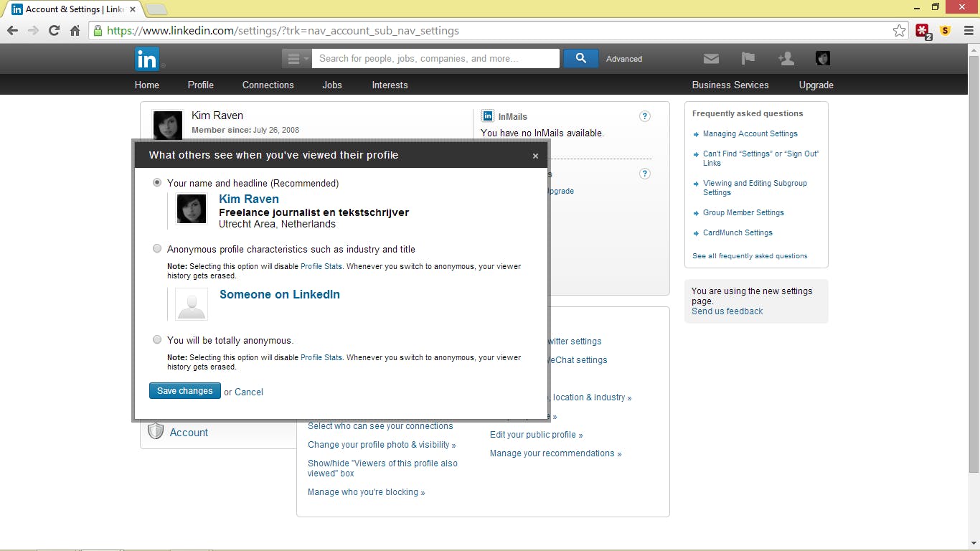The image size is (980, 551).
Task: Click the search magnifier button
Action: click(581, 59)
